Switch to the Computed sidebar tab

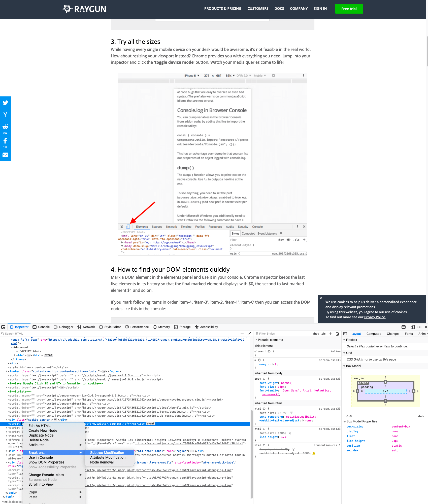(x=374, y=334)
